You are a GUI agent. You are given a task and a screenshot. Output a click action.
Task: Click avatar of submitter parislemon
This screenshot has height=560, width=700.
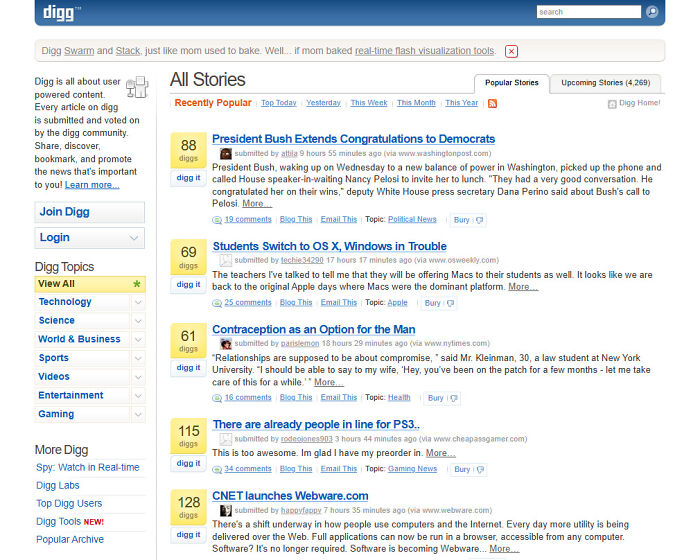click(226, 344)
